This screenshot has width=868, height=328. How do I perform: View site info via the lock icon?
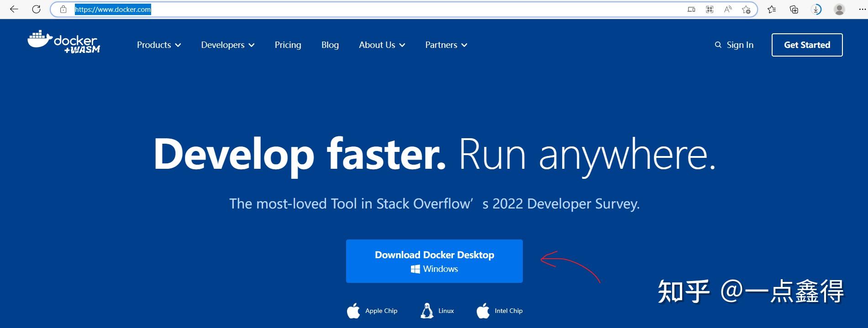pos(63,9)
